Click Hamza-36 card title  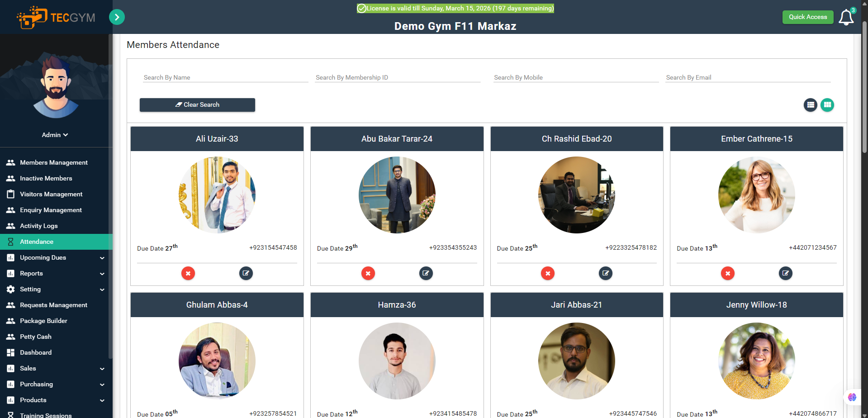point(397,305)
